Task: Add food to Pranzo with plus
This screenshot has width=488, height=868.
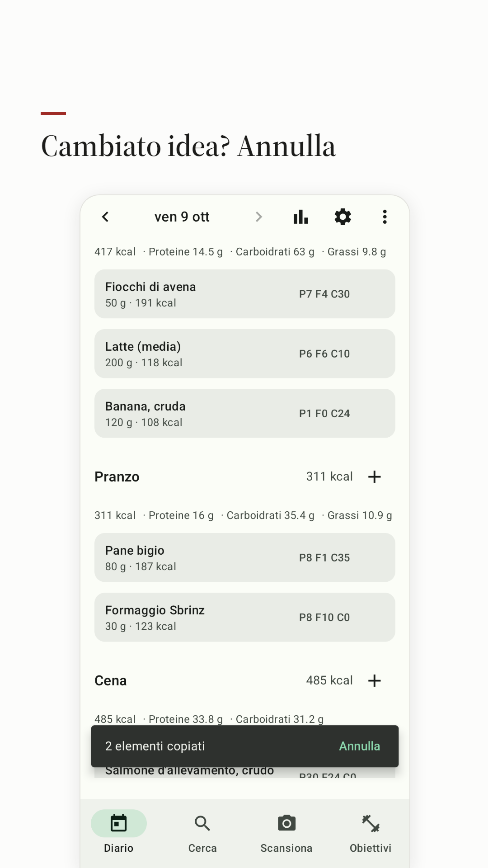Action: point(375,476)
